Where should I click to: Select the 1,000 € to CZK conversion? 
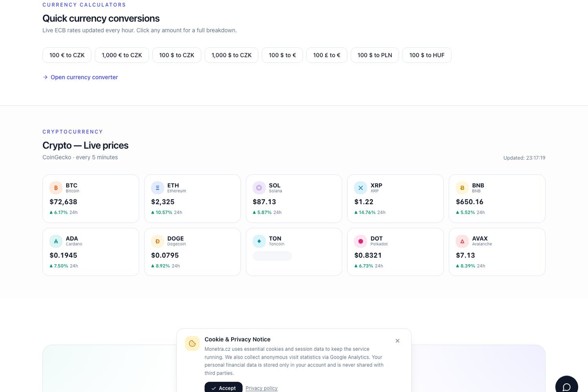tap(122, 55)
